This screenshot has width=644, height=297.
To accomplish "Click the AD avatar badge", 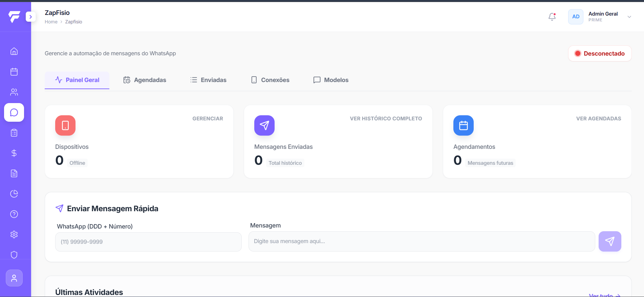I will pyautogui.click(x=576, y=17).
